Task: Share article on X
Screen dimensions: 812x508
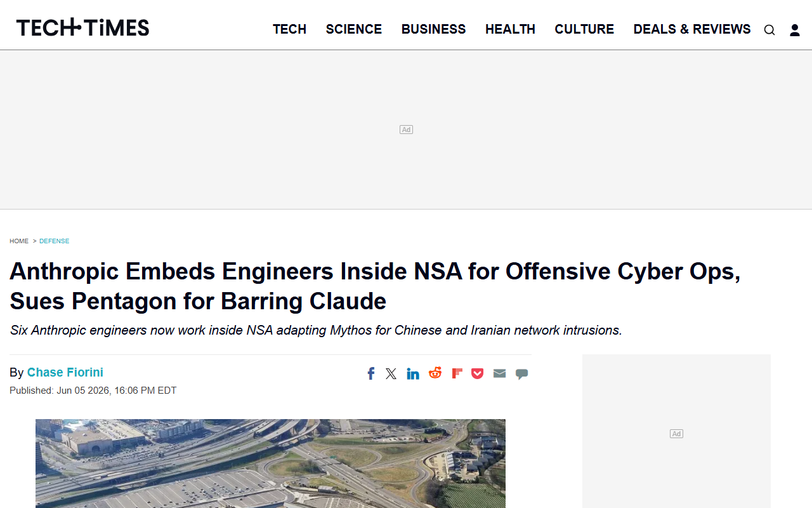Action: (391, 373)
